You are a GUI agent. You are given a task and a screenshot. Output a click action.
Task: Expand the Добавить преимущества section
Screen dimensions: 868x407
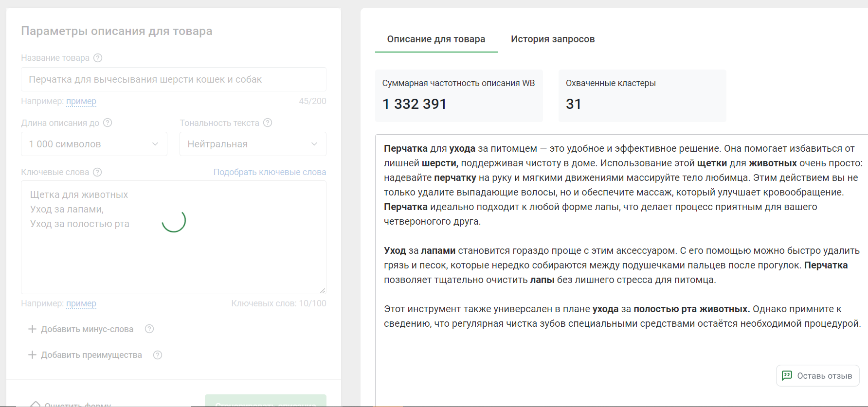(86, 355)
